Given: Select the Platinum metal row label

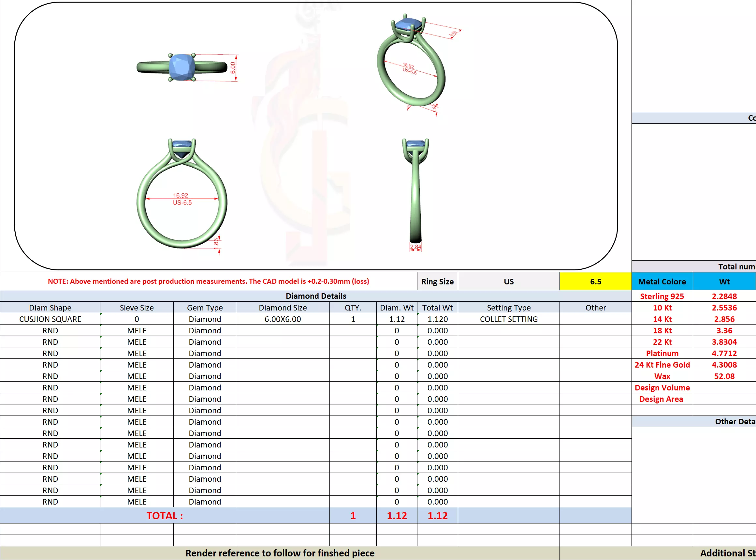Looking at the screenshot, I should [x=662, y=353].
